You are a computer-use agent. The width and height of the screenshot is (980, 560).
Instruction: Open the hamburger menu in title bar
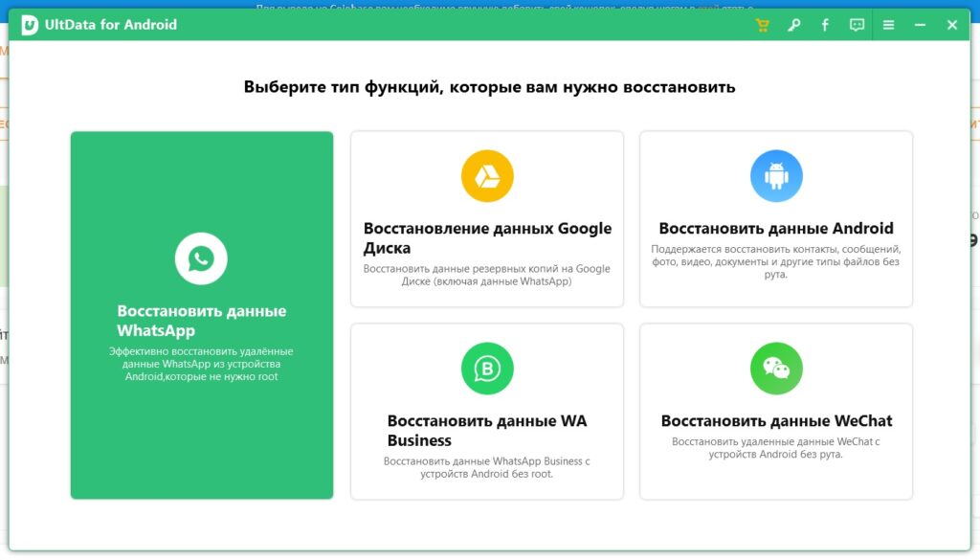tap(888, 25)
